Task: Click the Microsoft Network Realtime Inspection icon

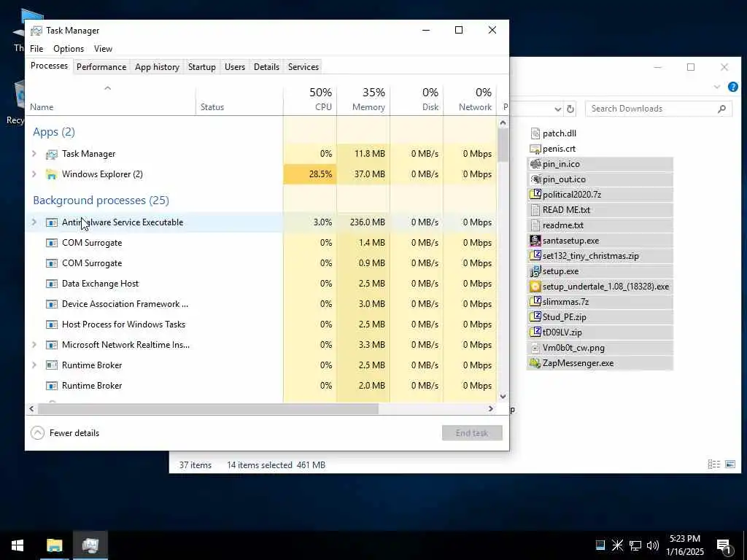Action: [52, 345]
